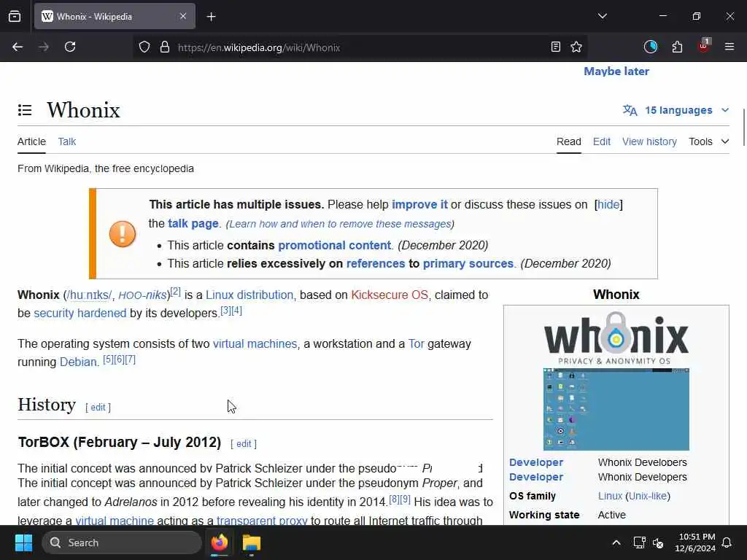The image size is (747, 560).
Task: Open the references link in notice
Action: click(376, 264)
